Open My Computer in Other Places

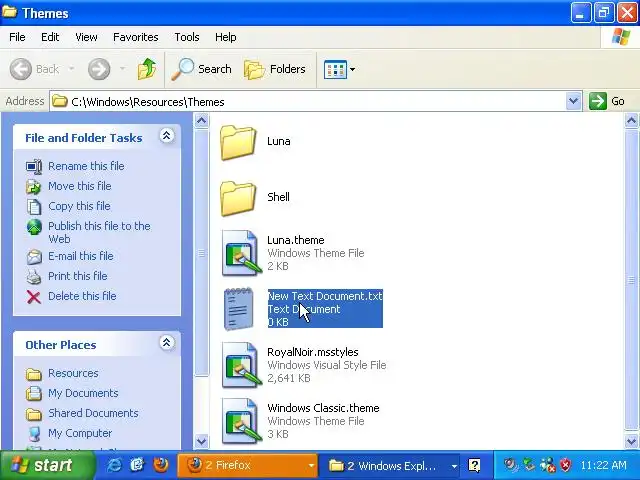80,433
